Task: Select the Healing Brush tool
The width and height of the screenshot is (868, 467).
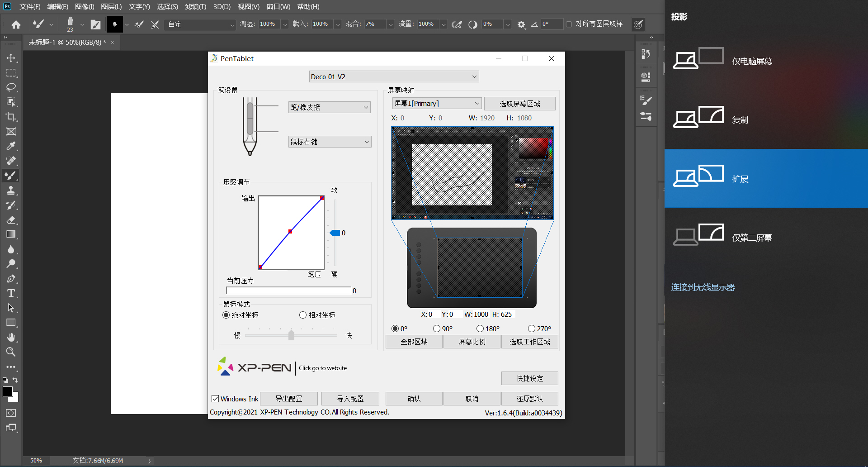Action: coord(11,161)
